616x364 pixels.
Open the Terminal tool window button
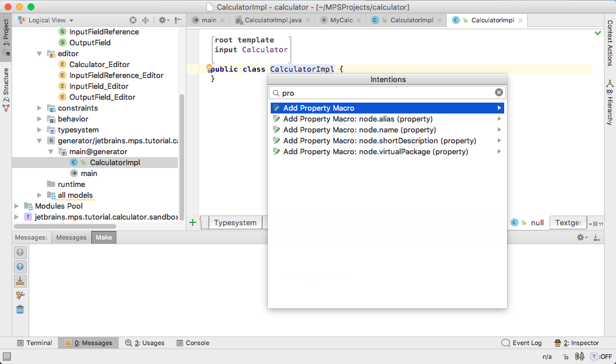pos(34,343)
